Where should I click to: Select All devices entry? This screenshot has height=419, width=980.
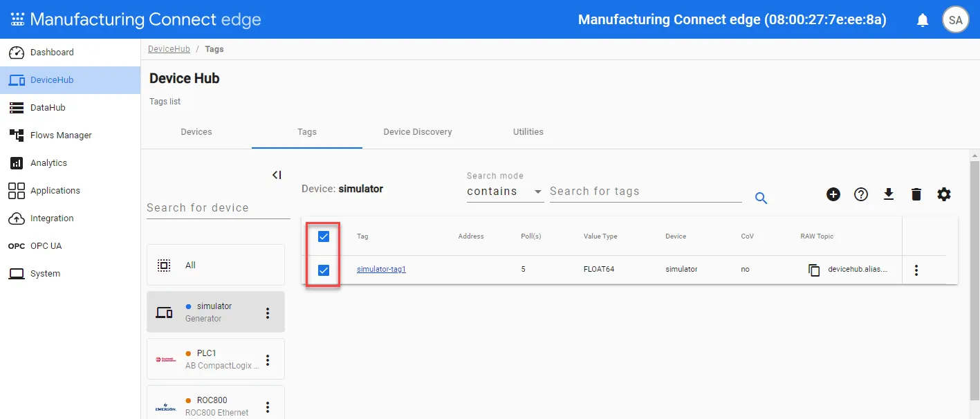pos(216,265)
